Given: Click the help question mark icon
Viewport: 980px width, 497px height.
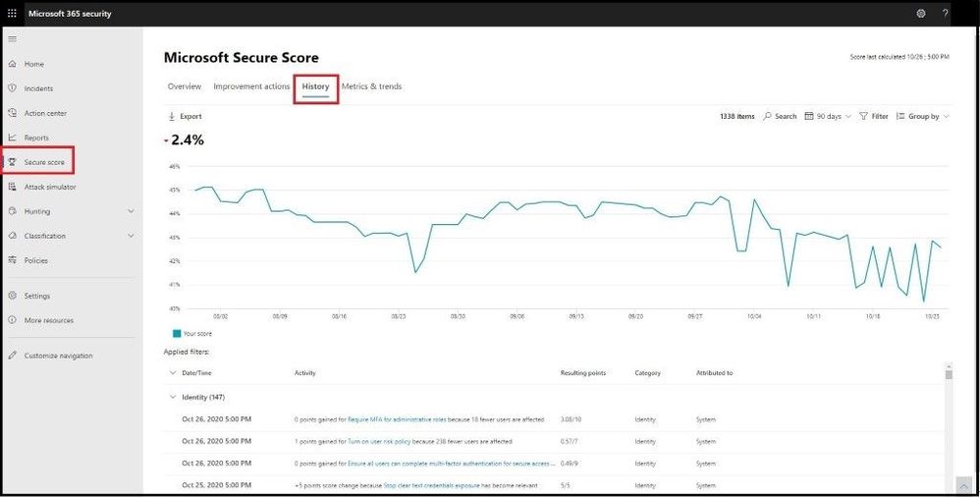Looking at the screenshot, I should coord(945,13).
